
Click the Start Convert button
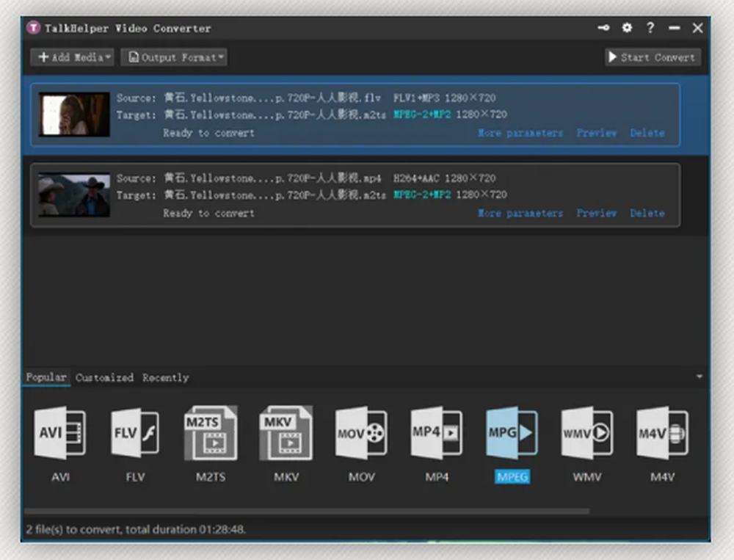coord(653,57)
